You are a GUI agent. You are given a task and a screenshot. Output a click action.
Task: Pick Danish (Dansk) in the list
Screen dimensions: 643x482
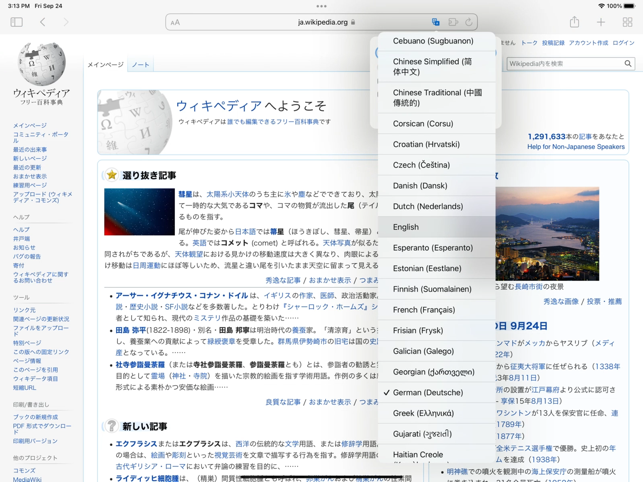point(436,185)
